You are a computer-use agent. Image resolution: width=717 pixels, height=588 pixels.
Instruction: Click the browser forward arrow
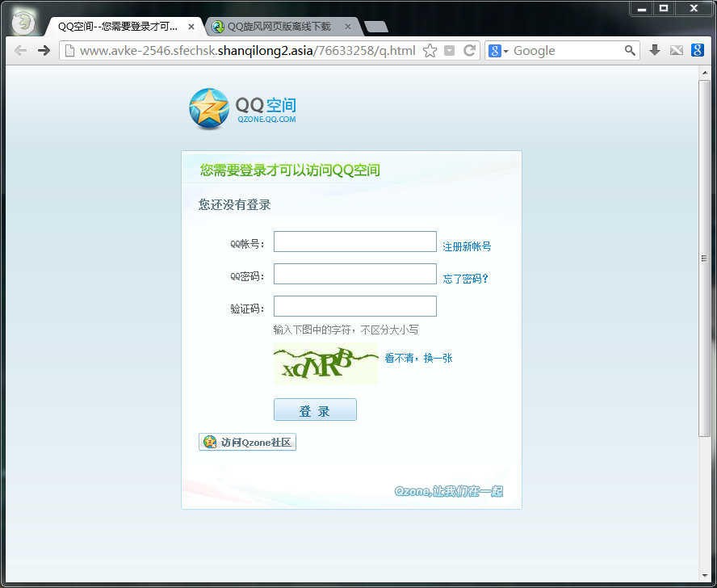(x=44, y=50)
